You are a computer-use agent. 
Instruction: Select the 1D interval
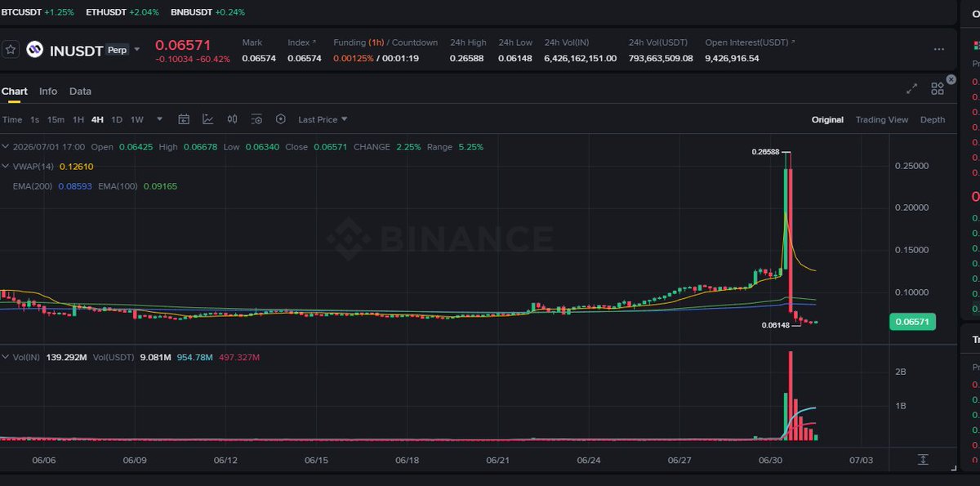pyautogui.click(x=117, y=119)
